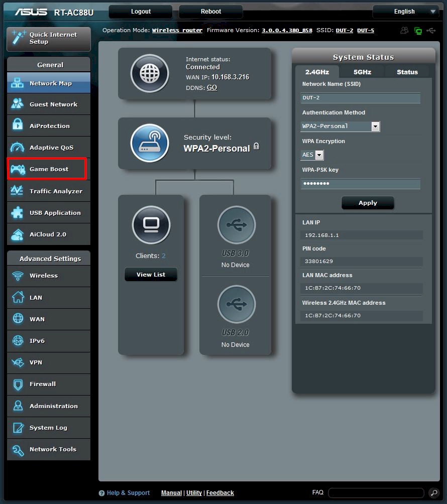Screen dimensions: 447x504
Task: Click the AiProtection padlock icon
Action: tap(18, 124)
